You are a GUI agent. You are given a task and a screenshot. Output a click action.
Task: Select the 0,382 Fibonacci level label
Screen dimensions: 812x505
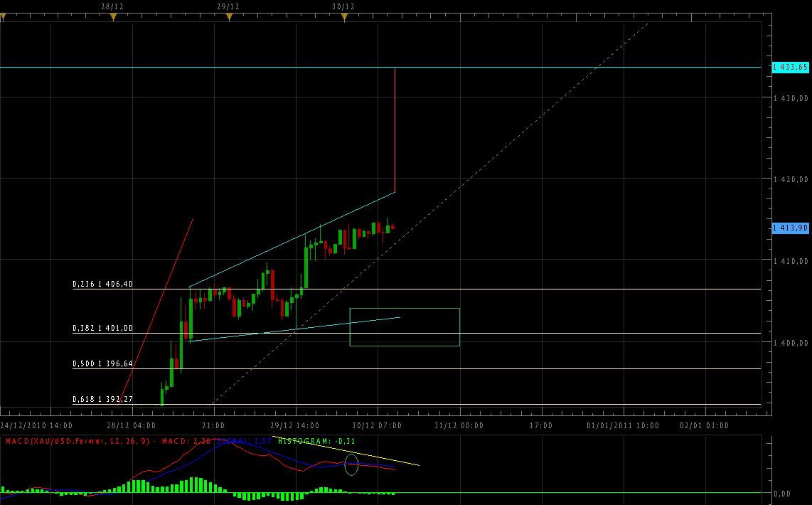102,328
